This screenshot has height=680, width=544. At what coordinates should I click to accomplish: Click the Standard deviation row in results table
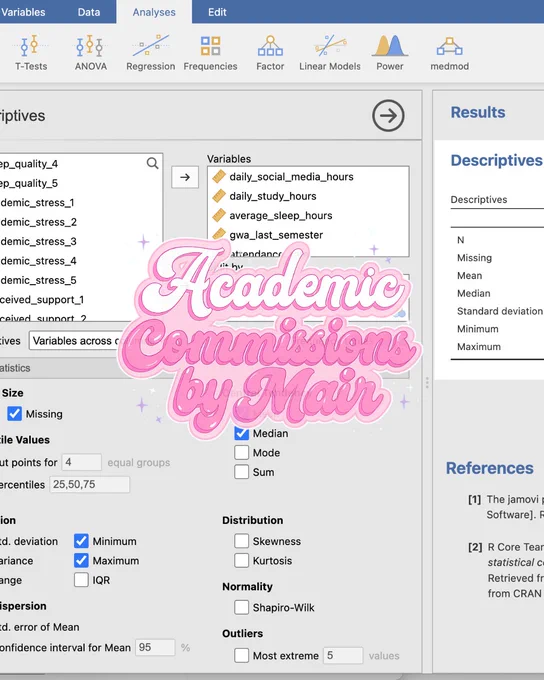500,311
